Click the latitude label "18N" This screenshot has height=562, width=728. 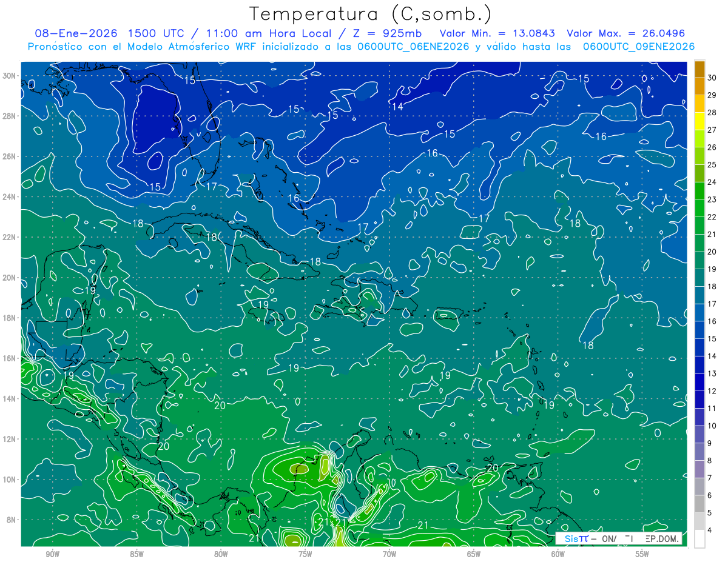[9, 318]
